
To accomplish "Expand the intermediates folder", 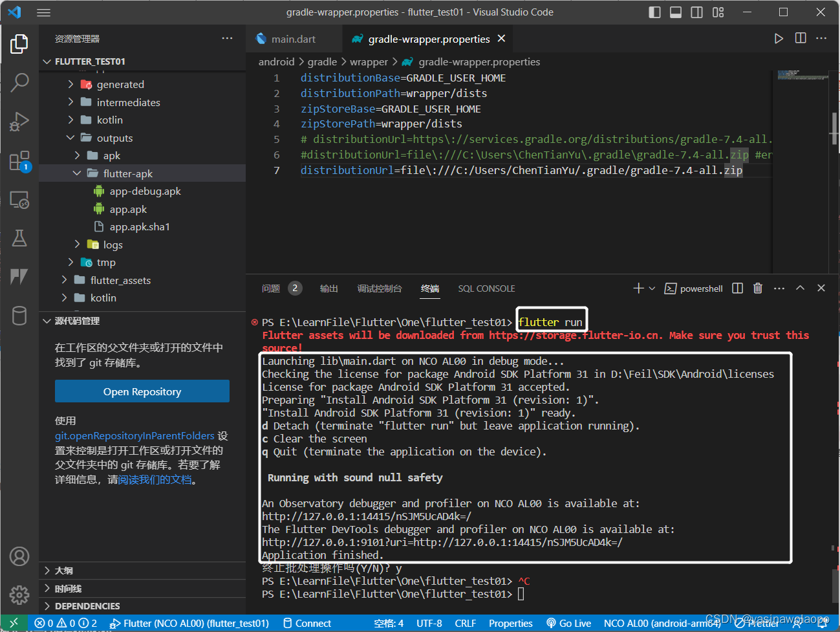I will (x=142, y=102).
